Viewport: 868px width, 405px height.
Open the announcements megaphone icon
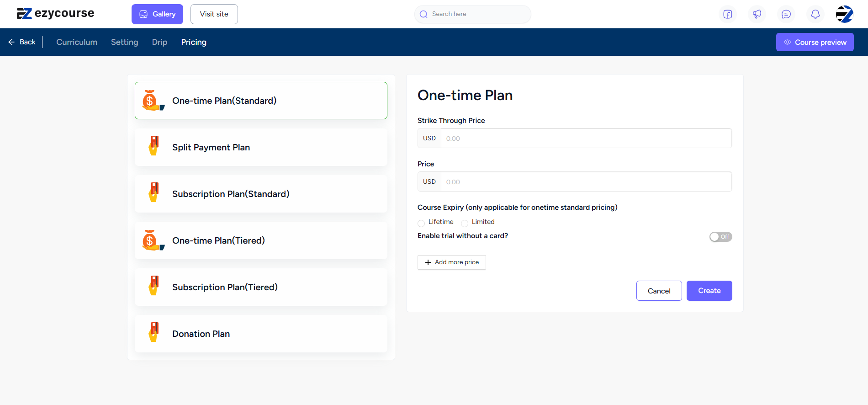coord(757,14)
